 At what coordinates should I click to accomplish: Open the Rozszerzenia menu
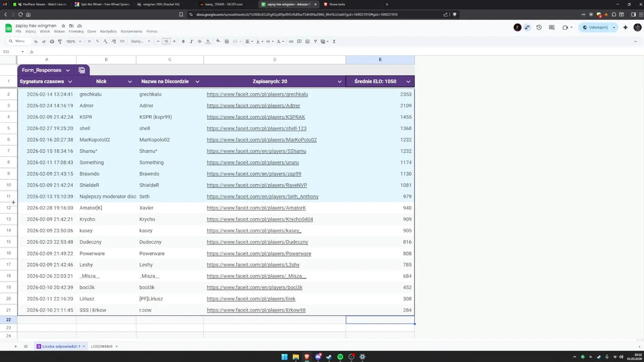[x=131, y=32]
